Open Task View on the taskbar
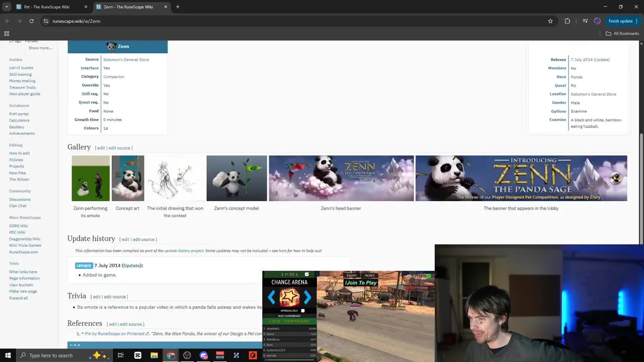 click(121, 355)
